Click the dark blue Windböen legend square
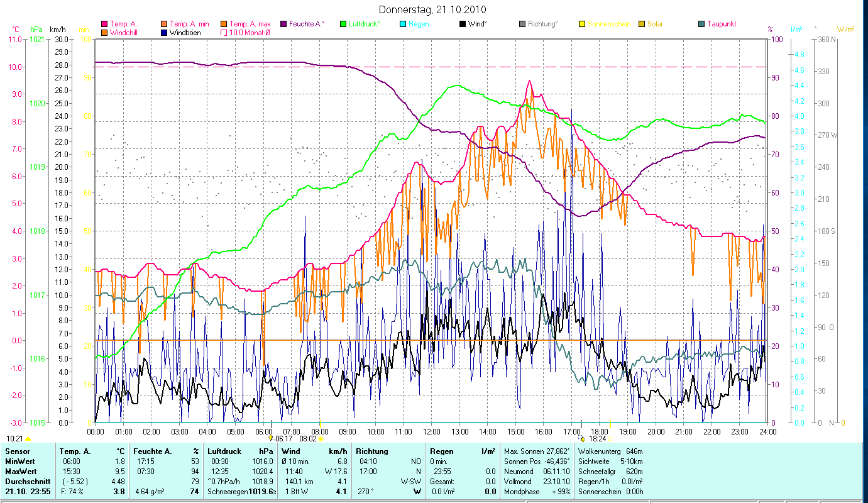The height and width of the screenshot is (503, 868). pyautogui.click(x=164, y=32)
